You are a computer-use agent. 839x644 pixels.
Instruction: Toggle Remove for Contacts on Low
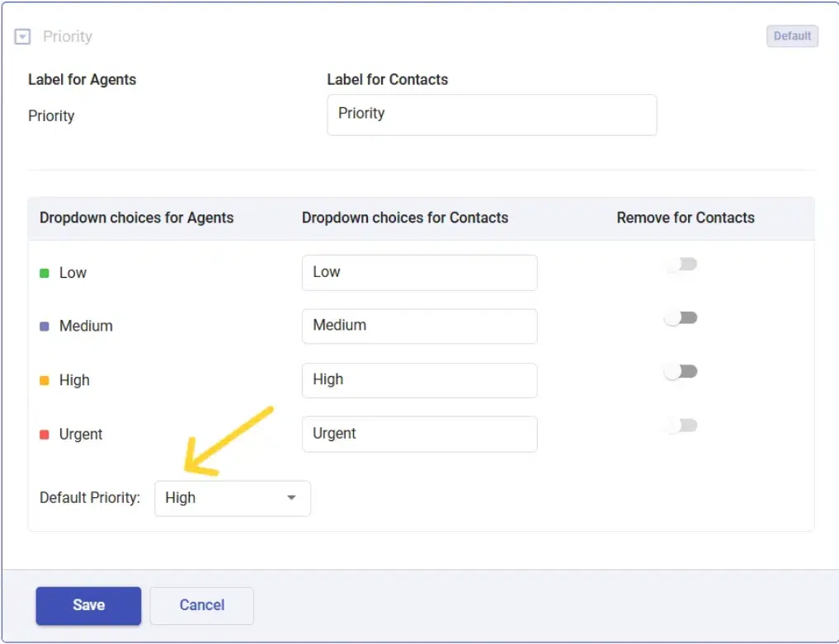click(681, 265)
